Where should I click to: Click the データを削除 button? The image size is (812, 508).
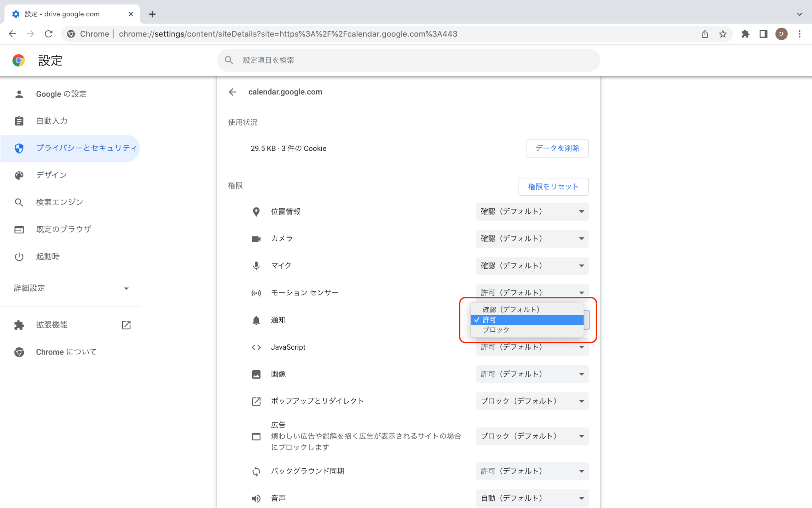point(557,148)
